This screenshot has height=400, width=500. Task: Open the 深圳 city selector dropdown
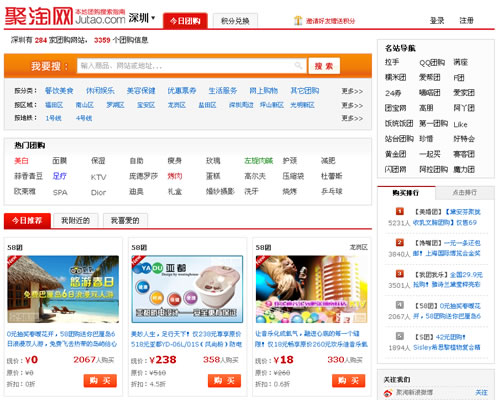click(142, 18)
